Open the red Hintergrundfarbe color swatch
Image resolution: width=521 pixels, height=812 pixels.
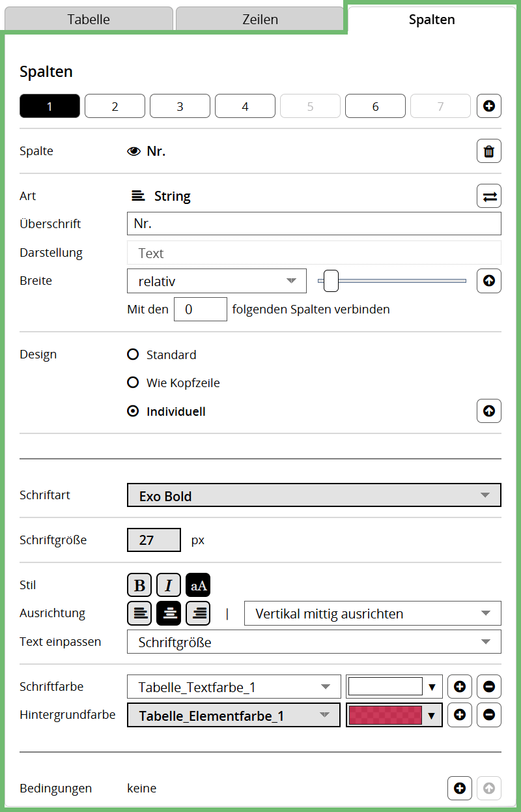tap(395, 715)
